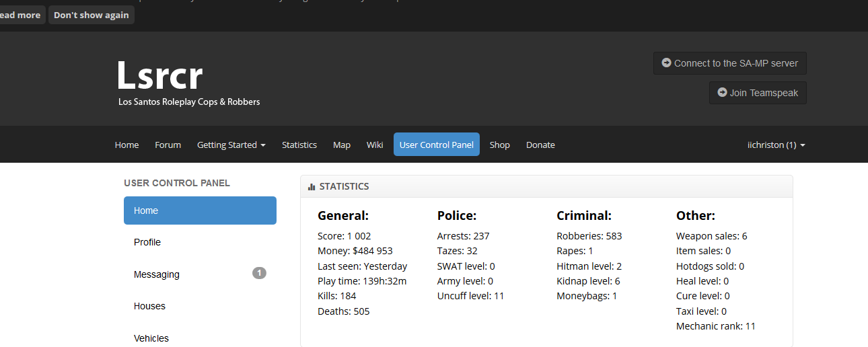Go to Home in the top navigation
The height and width of the screenshot is (347, 868).
coord(126,145)
